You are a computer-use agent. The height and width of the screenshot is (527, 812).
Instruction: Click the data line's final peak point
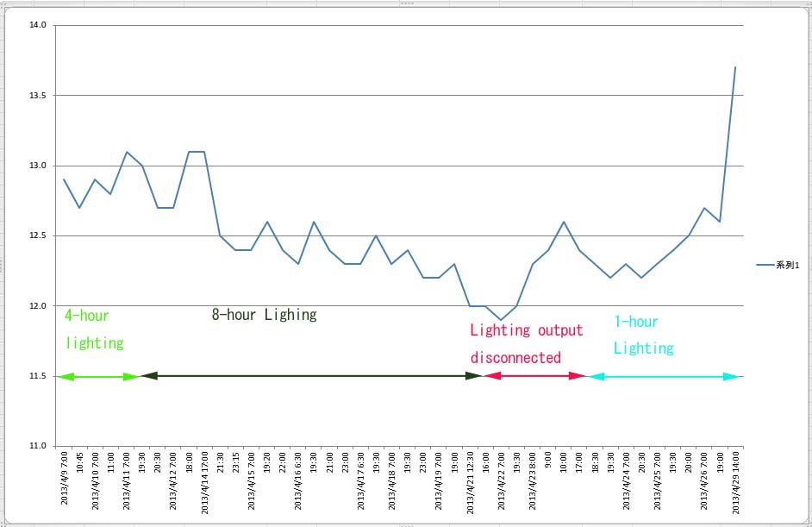coord(734,67)
